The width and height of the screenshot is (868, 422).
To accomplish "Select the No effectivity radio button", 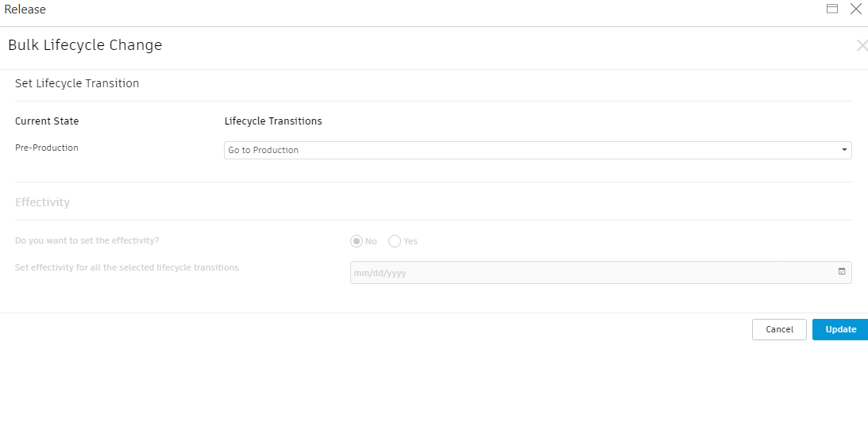I will 357,241.
